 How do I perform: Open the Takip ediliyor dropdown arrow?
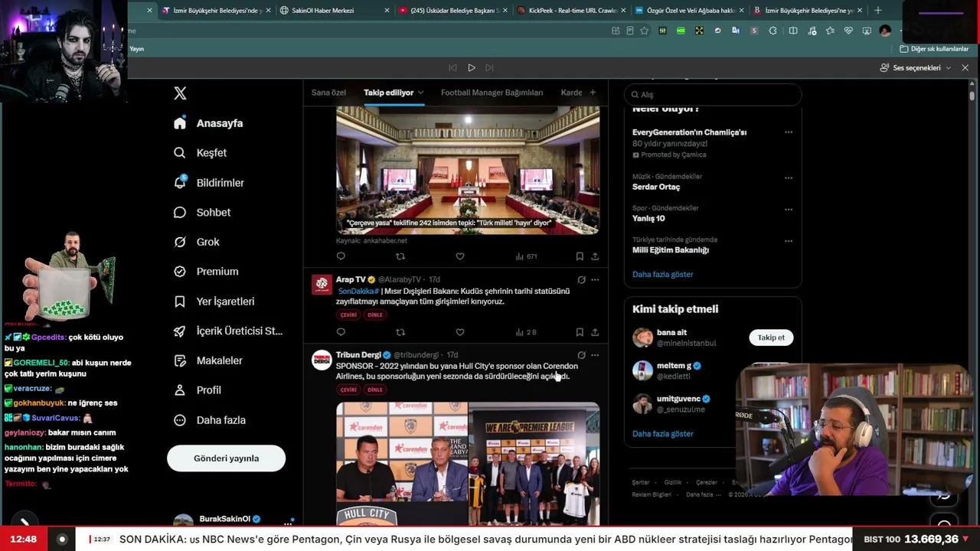[x=420, y=93]
